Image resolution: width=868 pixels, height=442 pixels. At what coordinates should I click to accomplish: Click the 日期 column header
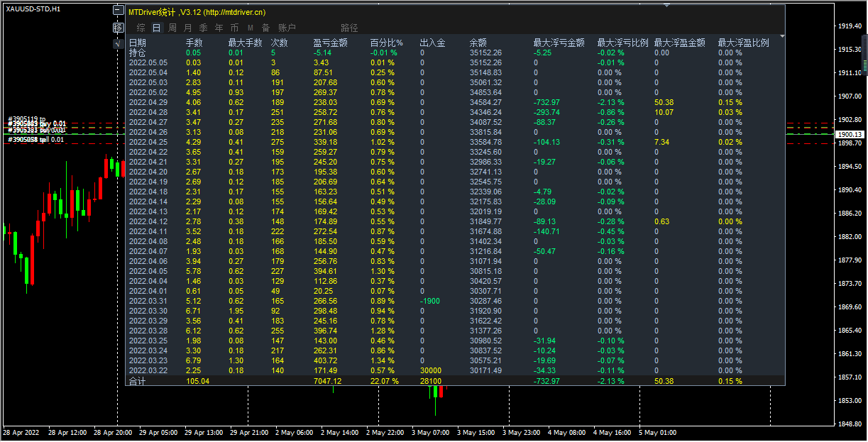click(138, 43)
